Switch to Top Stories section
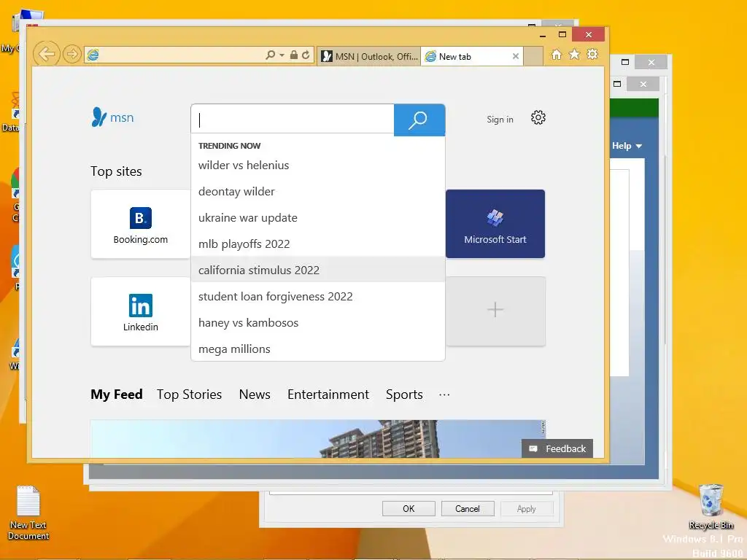 tap(189, 394)
